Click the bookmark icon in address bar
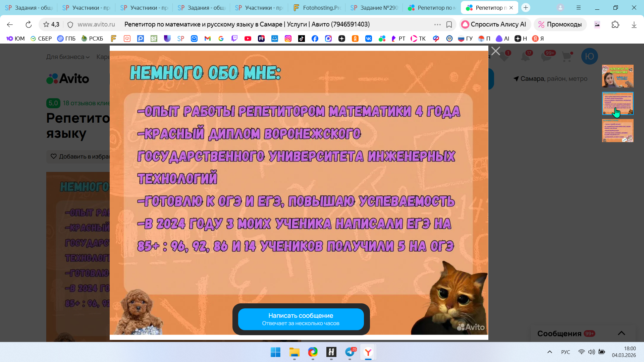This screenshot has height=362, width=644. pos(449,24)
